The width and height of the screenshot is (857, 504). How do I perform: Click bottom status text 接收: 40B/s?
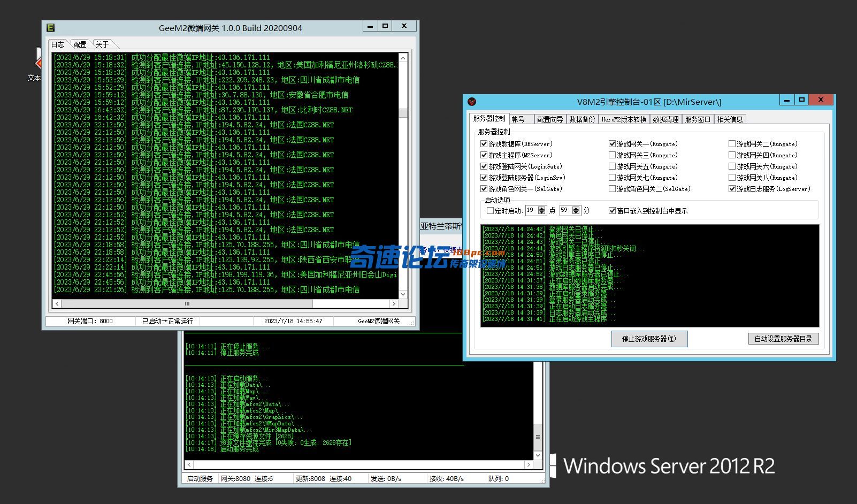[x=446, y=478]
